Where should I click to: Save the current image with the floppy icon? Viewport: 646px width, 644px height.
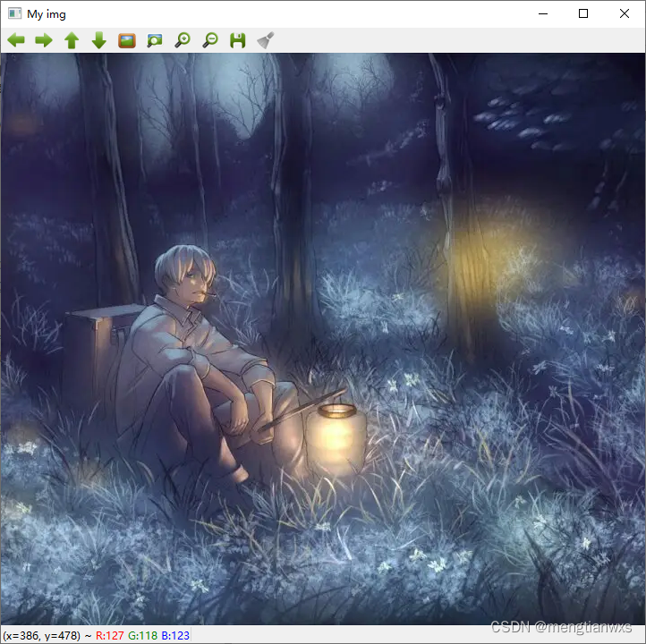[238, 40]
